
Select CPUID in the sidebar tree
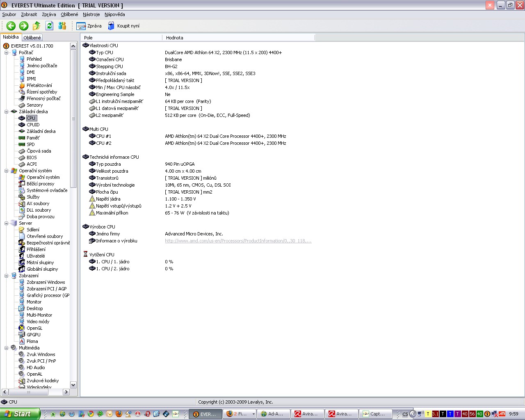coord(33,125)
